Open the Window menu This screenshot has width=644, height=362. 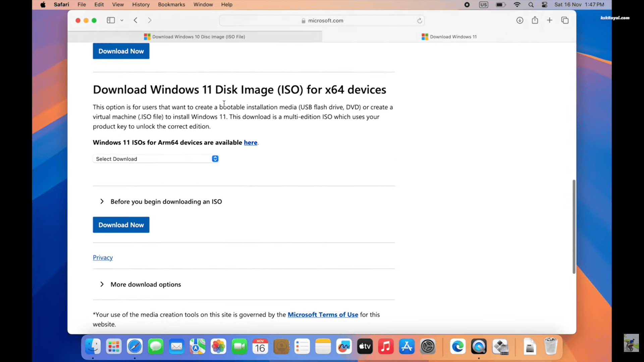(203, 5)
